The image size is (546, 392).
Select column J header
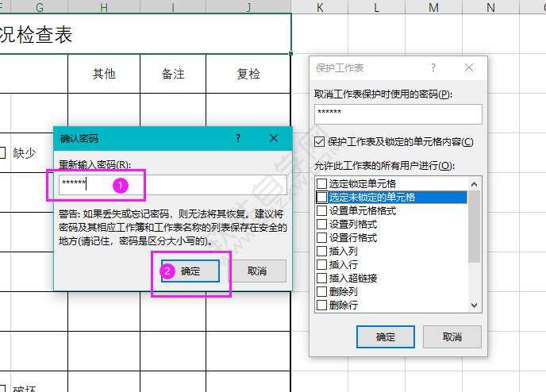[248, 7]
